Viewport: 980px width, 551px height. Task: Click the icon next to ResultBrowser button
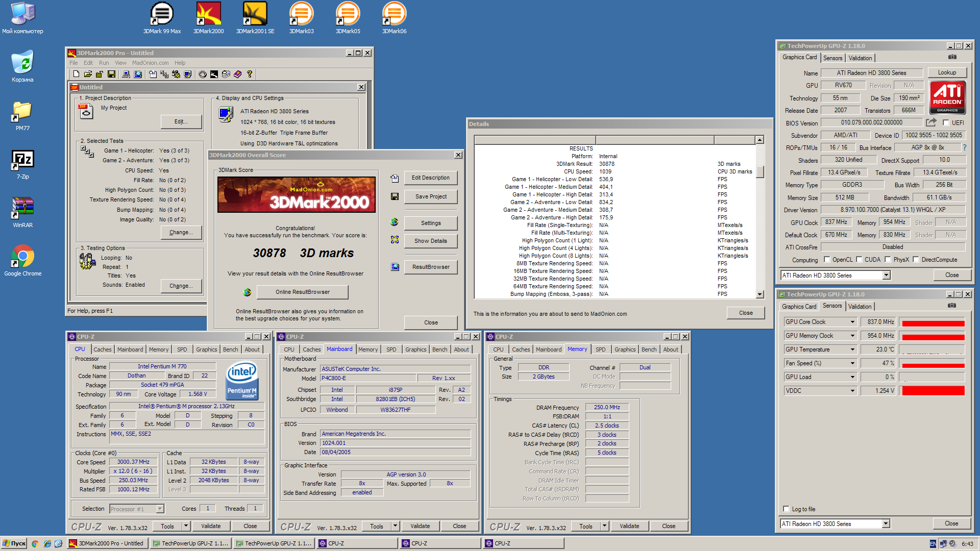(395, 267)
